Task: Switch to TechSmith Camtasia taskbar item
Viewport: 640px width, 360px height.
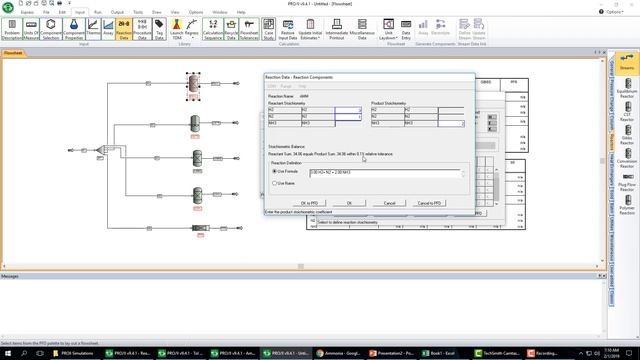Action: (498, 353)
